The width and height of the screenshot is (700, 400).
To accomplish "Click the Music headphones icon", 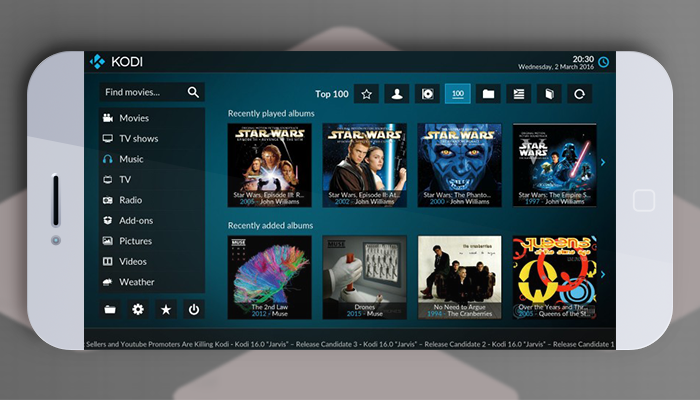I will point(108,159).
